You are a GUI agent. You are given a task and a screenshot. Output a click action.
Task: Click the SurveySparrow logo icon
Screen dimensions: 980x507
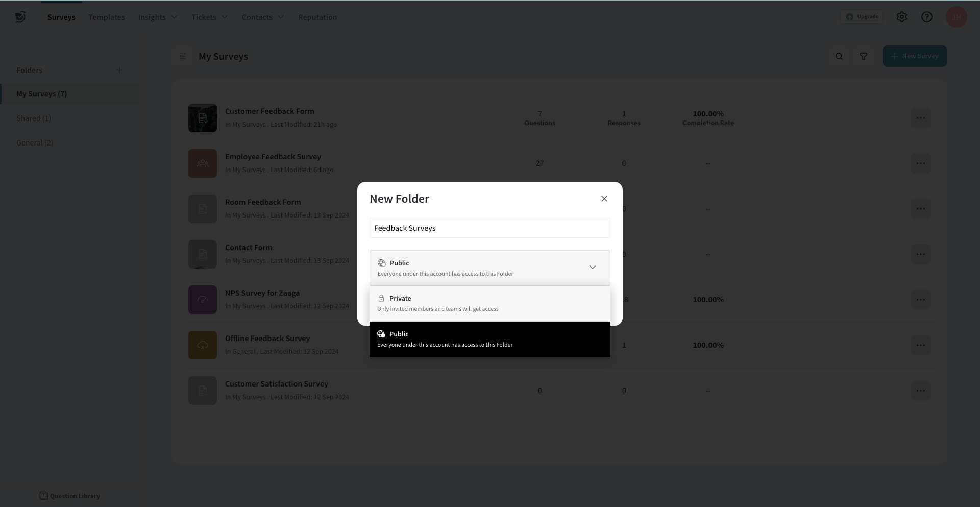point(20,17)
